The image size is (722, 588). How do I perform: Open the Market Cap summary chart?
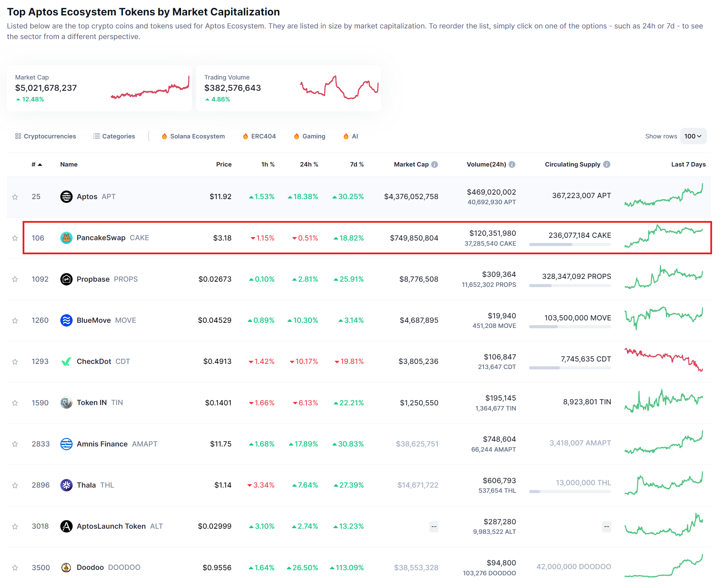150,88
